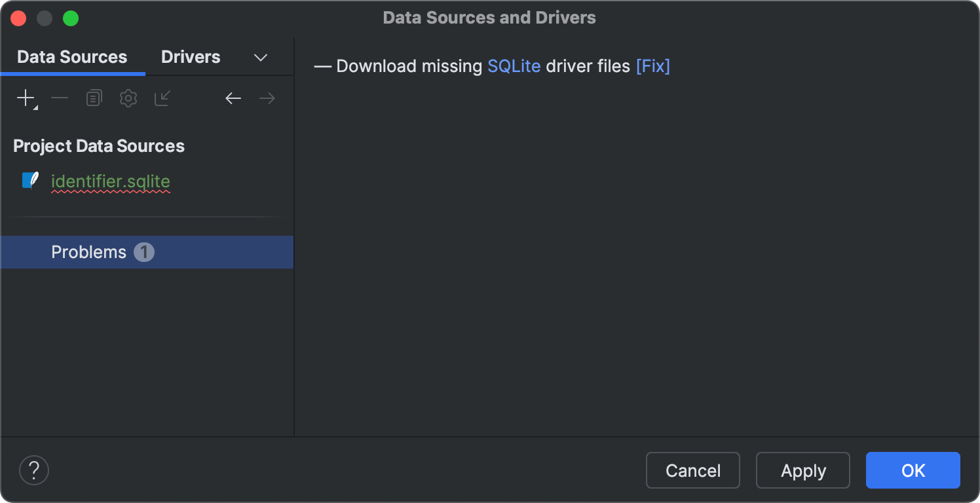Close the dialog with the red button
Screen dimensions: 980x503
[18, 18]
